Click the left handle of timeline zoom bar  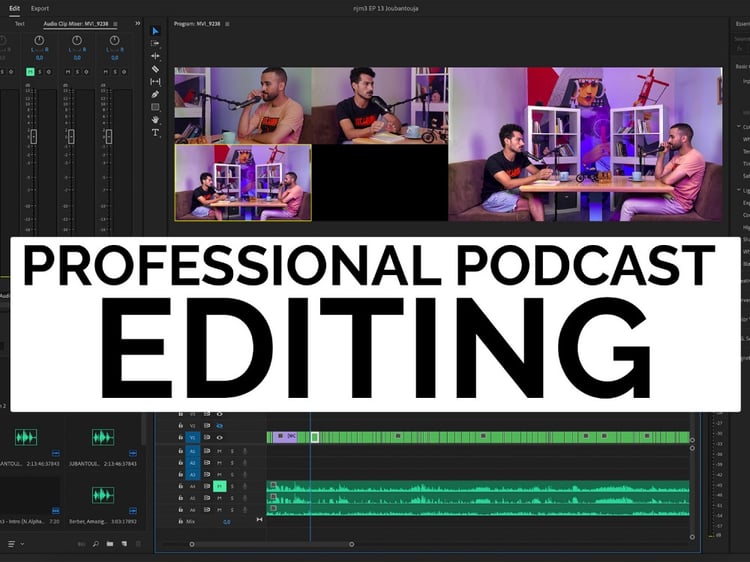pos(192,544)
